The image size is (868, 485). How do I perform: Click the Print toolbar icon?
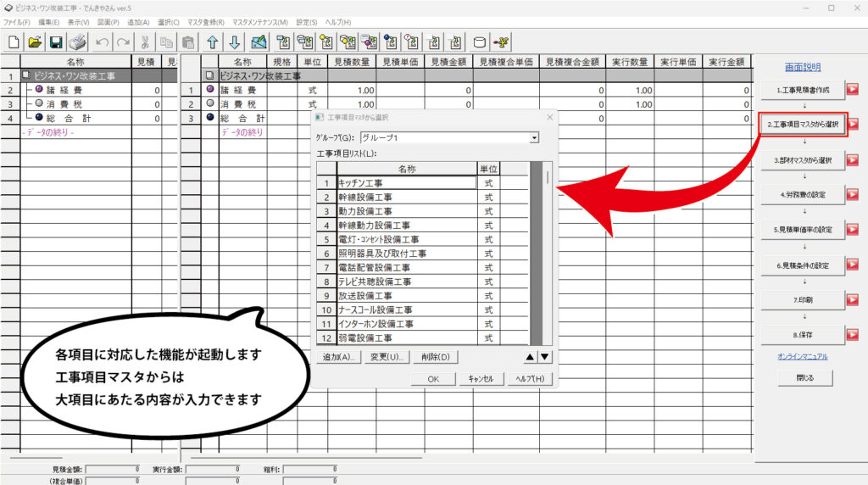pyautogui.click(x=77, y=42)
